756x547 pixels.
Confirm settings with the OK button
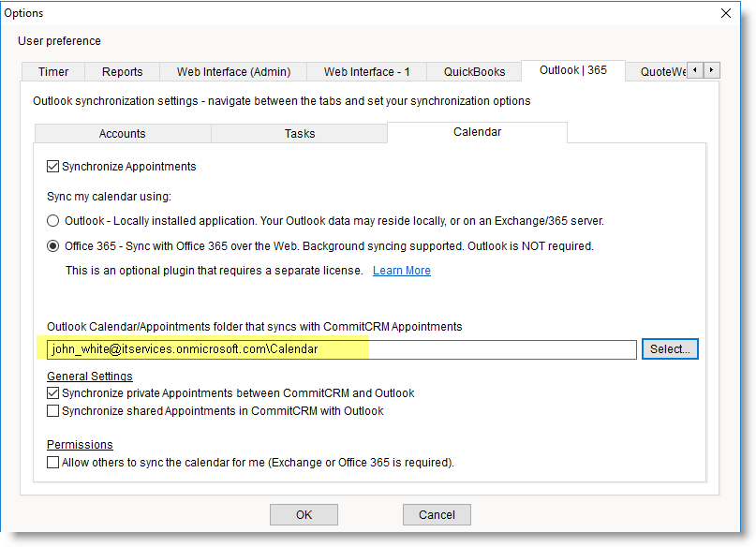(x=304, y=514)
